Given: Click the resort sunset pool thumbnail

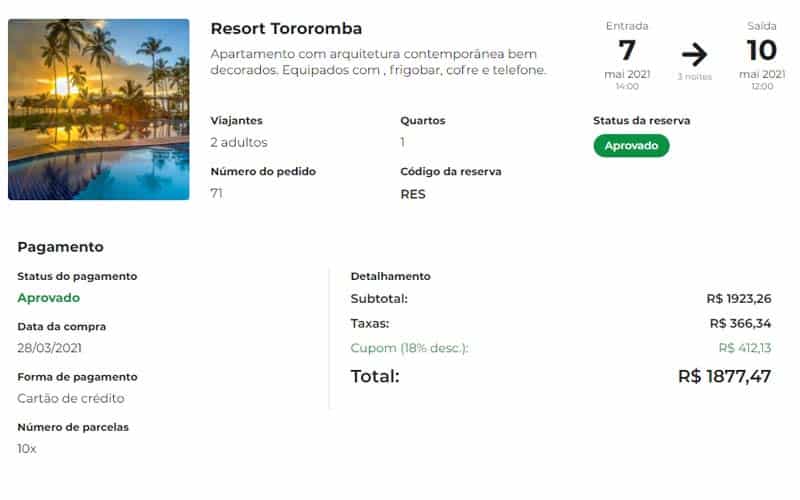Looking at the screenshot, I should pyautogui.click(x=98, y=109).
